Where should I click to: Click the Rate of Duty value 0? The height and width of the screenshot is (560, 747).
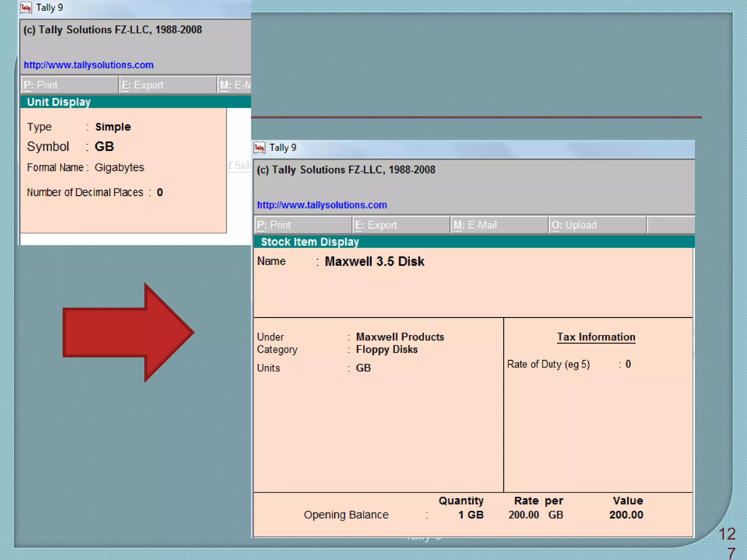click(x=628, y=364)
